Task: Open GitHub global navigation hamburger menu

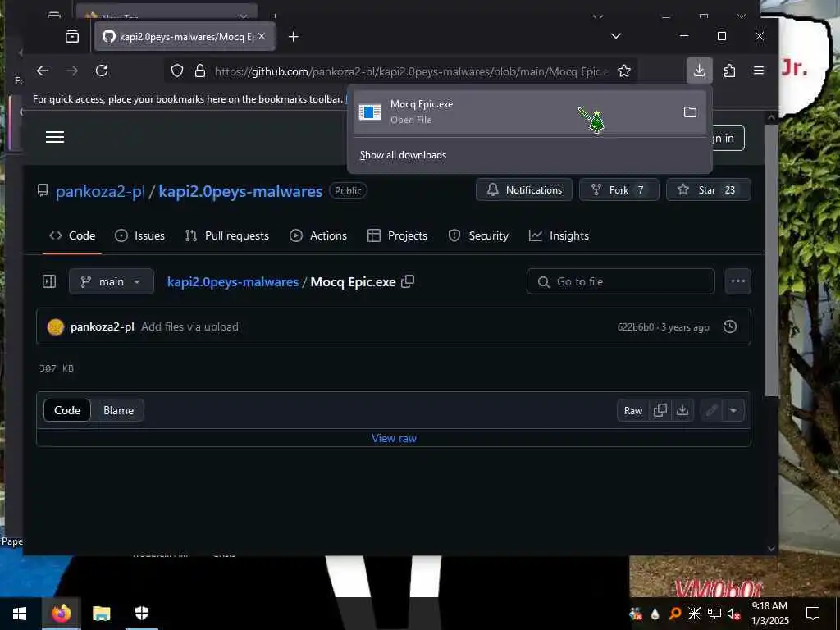Action: click(55, 137)
